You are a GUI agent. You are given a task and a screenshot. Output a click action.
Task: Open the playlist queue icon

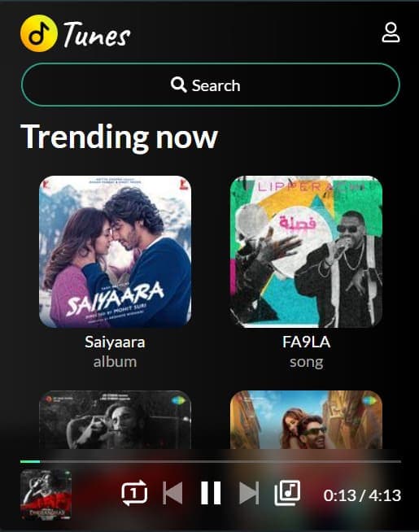click(287, 493)
